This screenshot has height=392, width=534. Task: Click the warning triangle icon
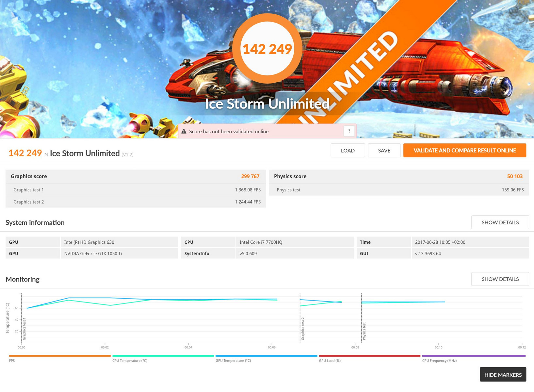(x=184, y=131)
